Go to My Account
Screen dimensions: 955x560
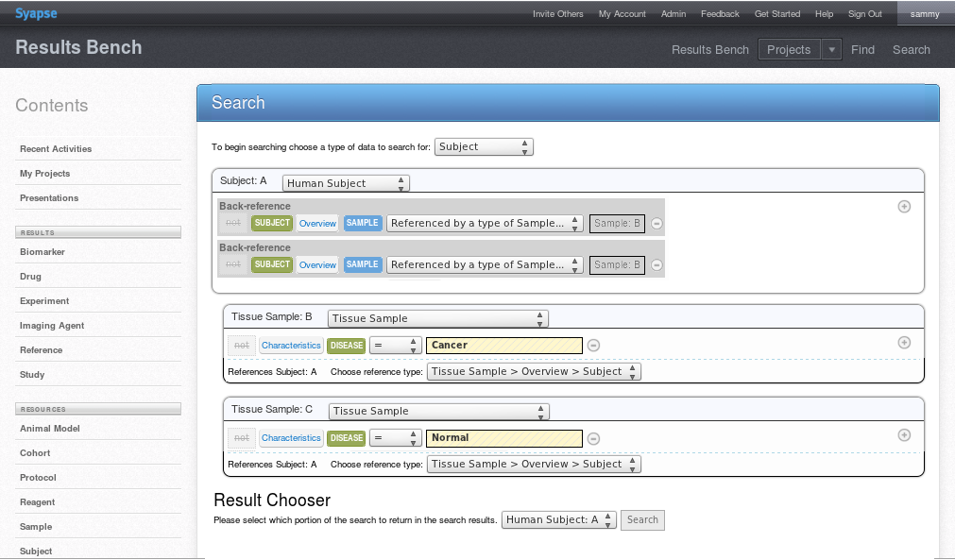[x=622, y=14]
